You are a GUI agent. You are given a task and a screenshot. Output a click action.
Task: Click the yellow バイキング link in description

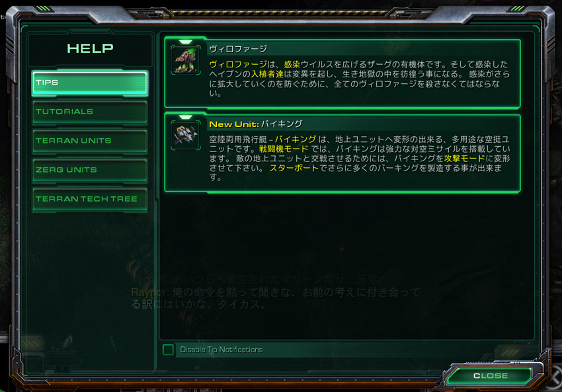[296, 139]
